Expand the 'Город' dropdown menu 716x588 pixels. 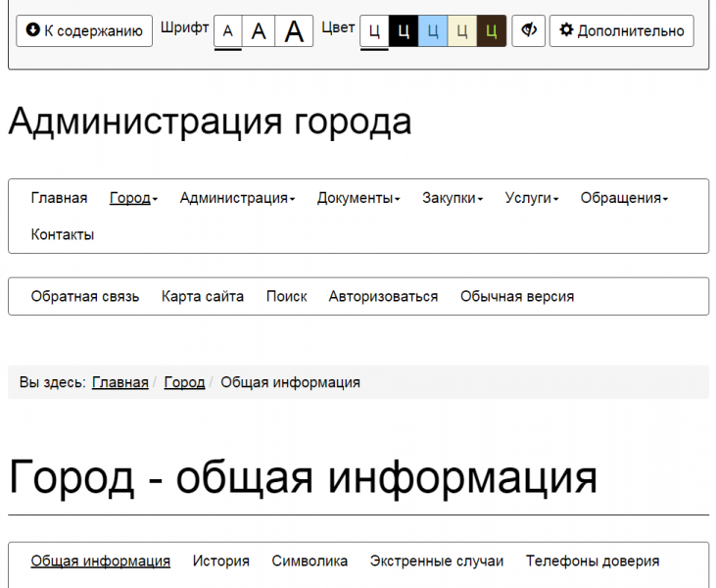tap(133, 198)
